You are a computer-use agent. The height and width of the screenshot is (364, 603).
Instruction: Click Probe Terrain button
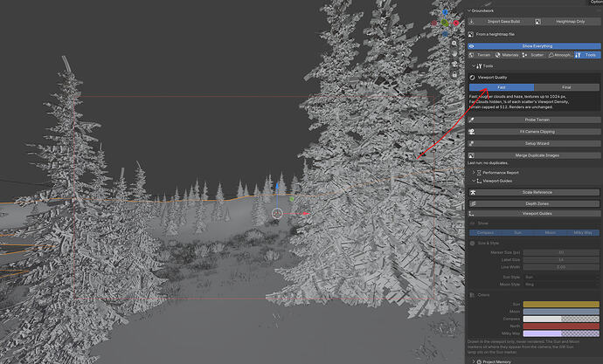click(x=534, y=120)
